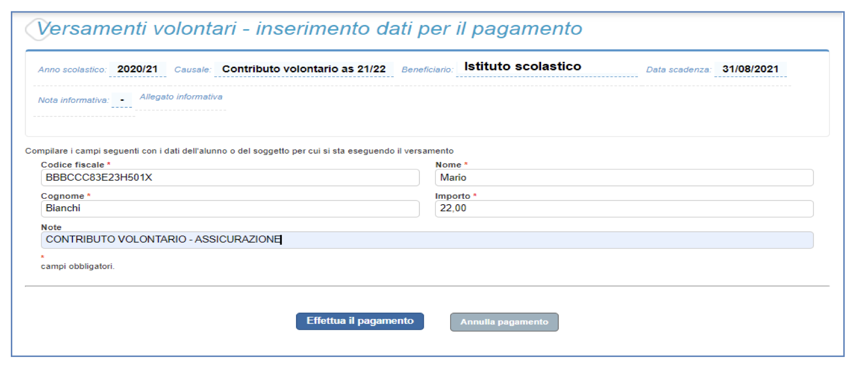
Task: Click the Versamenti volontari page heading
Action: (x=310, y=29)
